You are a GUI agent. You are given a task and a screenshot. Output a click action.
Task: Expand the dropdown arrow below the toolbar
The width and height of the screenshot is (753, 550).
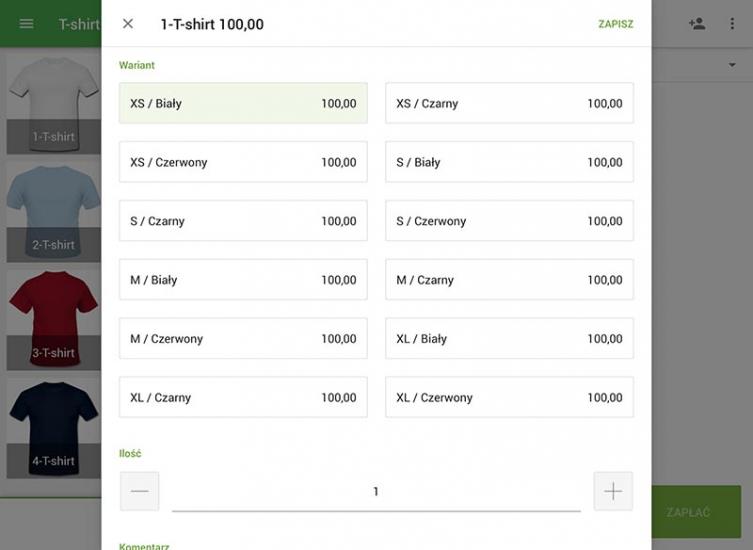click(x=732, y=65)
